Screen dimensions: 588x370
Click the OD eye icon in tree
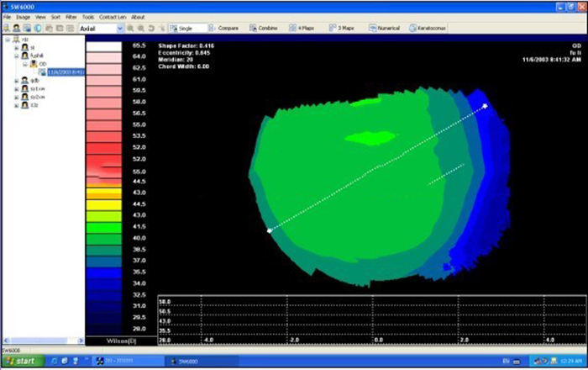(34, 63)
